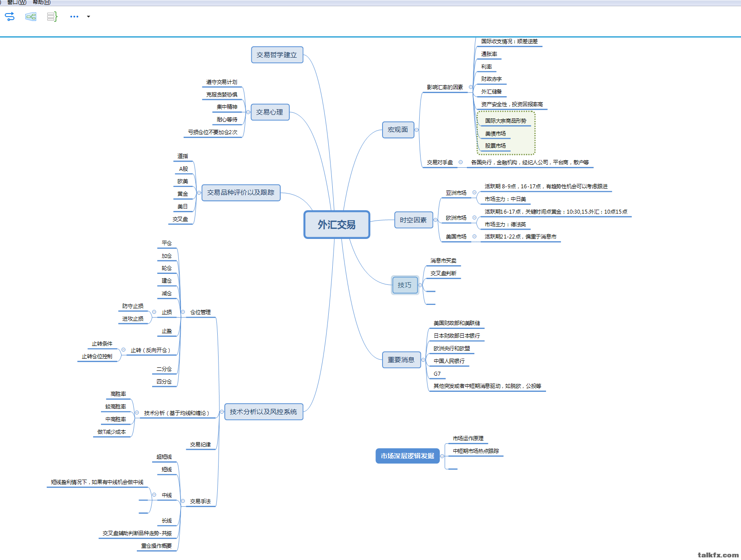Collapse the 欧洲市场 subtopics
This screenshot has width=741, height=560.
coord(474,218)
